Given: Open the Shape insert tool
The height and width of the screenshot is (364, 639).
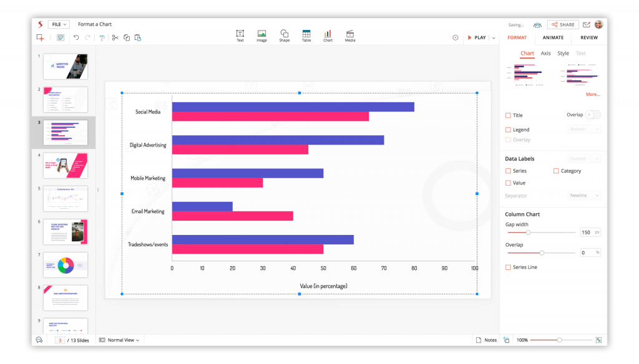Looking at the screenshot, I should point(284,35).
